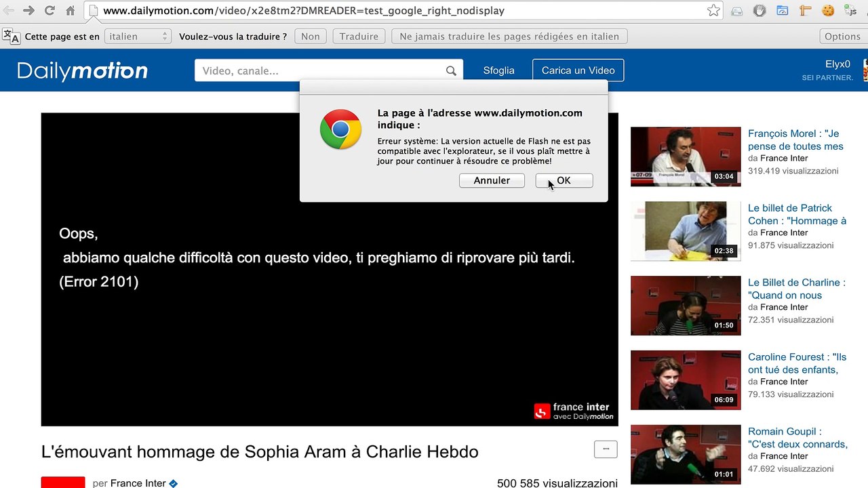The height and width of the screenshot is (488, 868).
Task: Click "72.351 visualizzazioni" text
Action: (x=791, y=320)
